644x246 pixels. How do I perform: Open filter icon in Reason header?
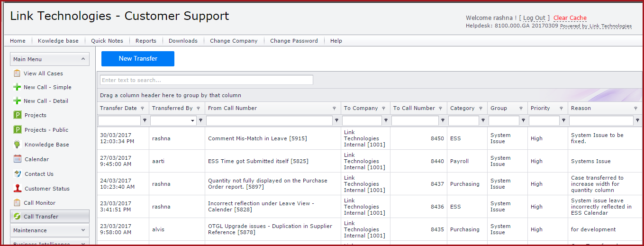coord(635,109)
